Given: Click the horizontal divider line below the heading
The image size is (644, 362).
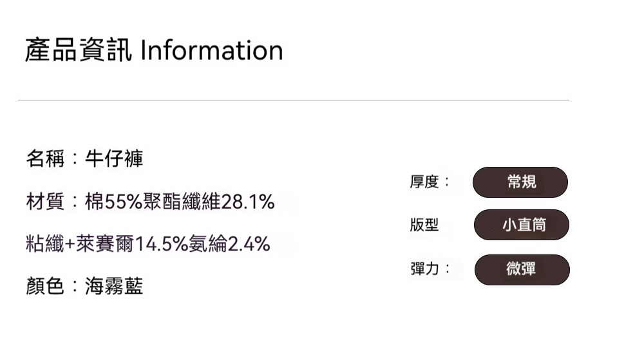Looking at the screenshot, I should (294, 100).
